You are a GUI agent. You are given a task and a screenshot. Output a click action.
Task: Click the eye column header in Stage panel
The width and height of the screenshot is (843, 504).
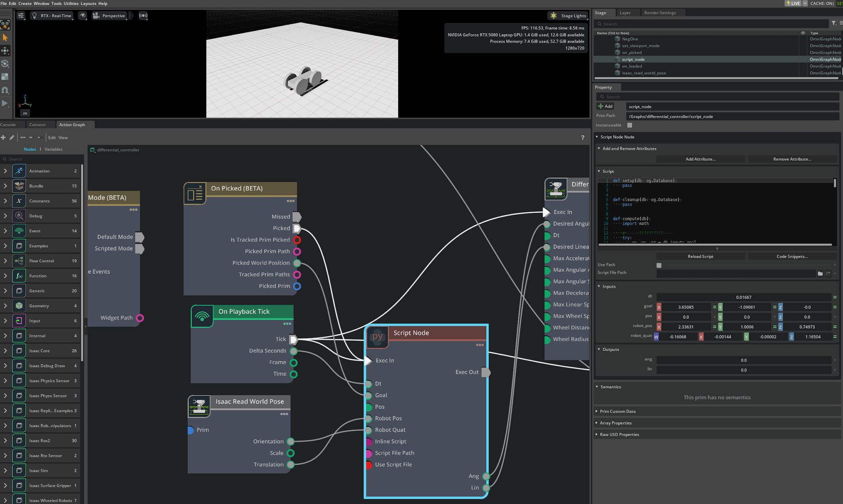pos(803,33)
